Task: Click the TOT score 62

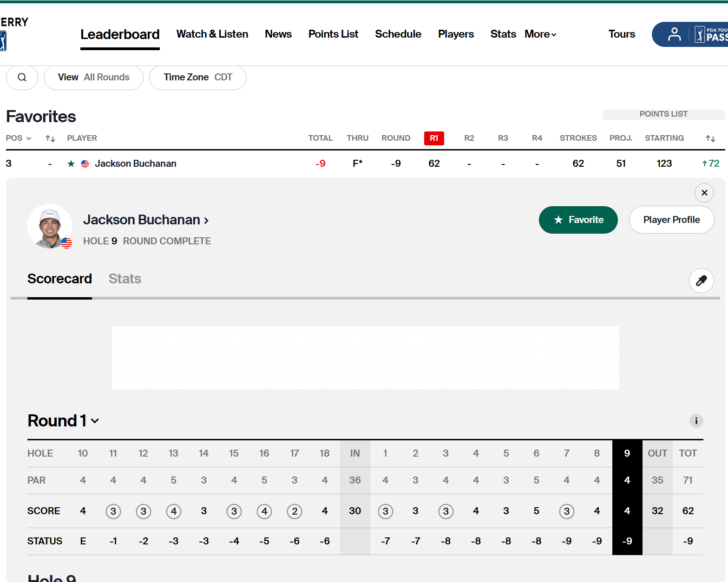Action: [688, 511]
